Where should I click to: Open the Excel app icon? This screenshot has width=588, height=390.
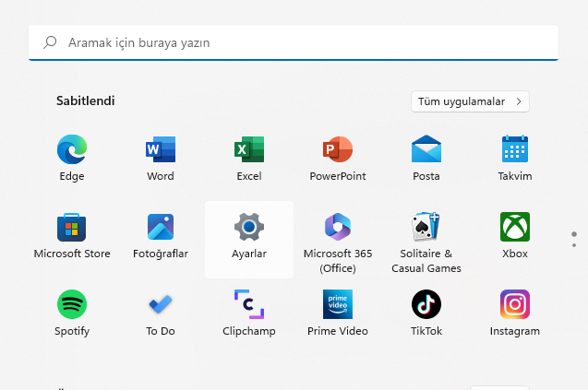249,149
